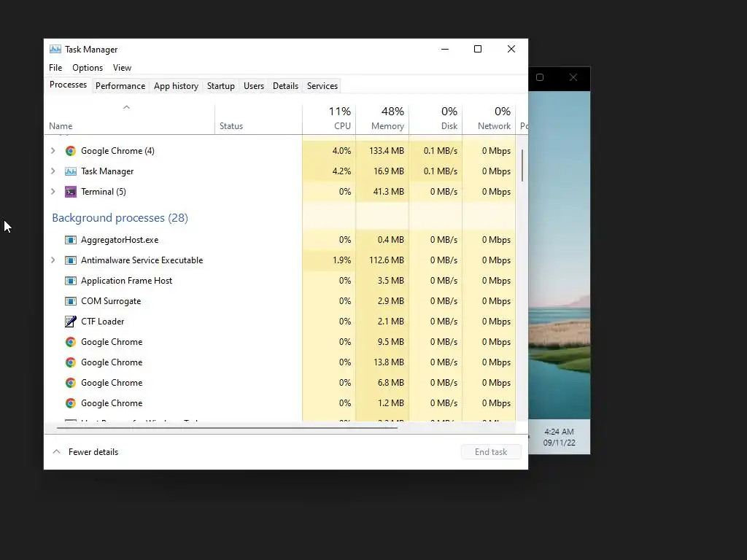Click the End task button
The height and width of the screenshot is (560, 747).
pos(491,452)
